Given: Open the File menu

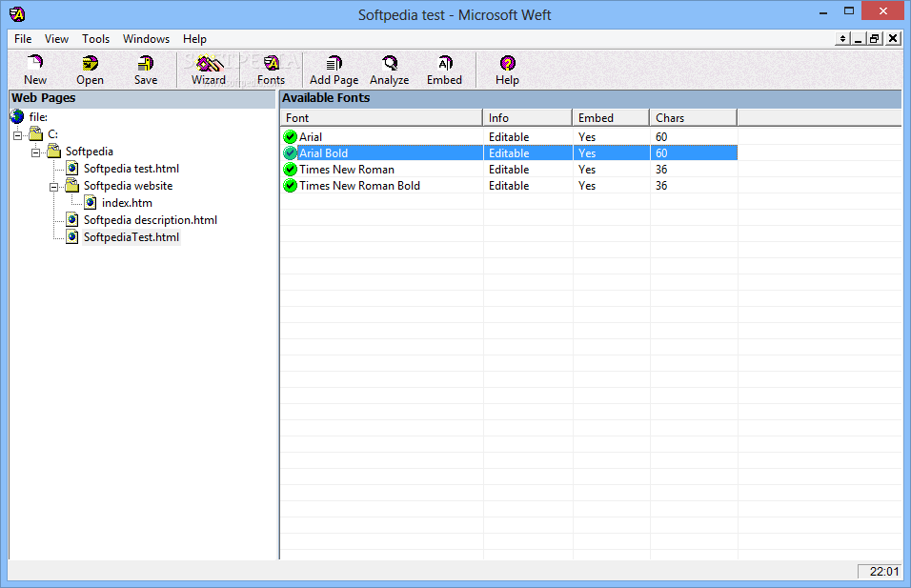Looking at the screenshot, I should click(x=23, y=39).
